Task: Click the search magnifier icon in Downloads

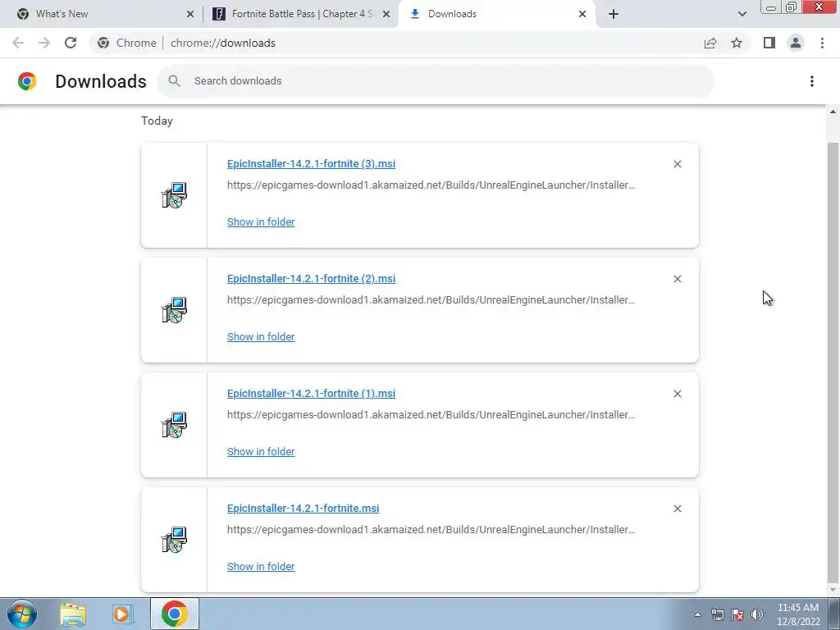Action: click(x=174, y=81)
